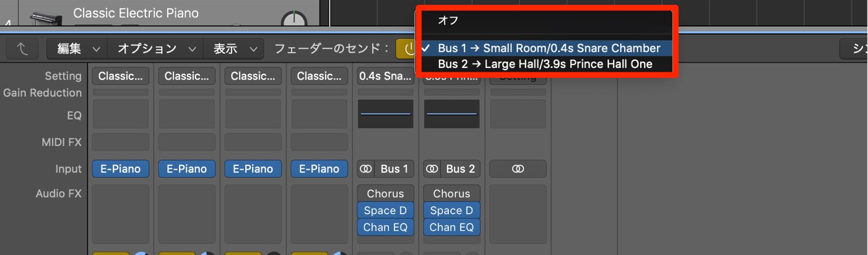Screen dimensions: 868x255
Task: Click the EQ row label
Action: tap(74, 116)
